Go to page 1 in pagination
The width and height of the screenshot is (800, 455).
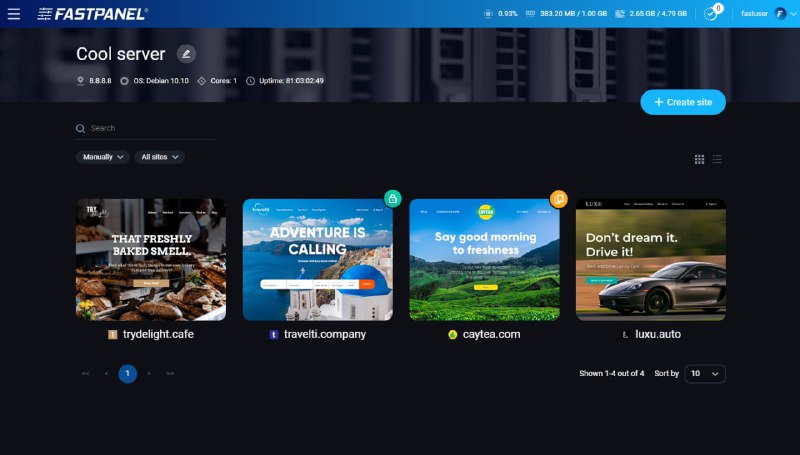point(127,373)
